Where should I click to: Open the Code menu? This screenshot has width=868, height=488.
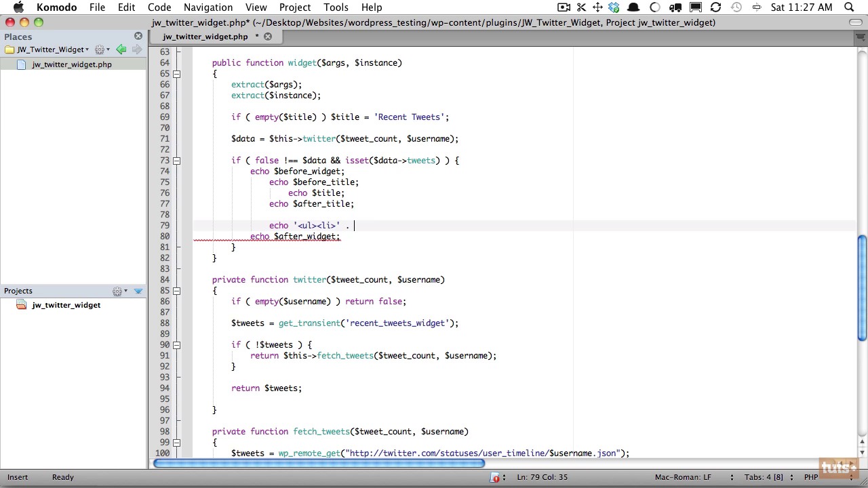coord(159,7)
